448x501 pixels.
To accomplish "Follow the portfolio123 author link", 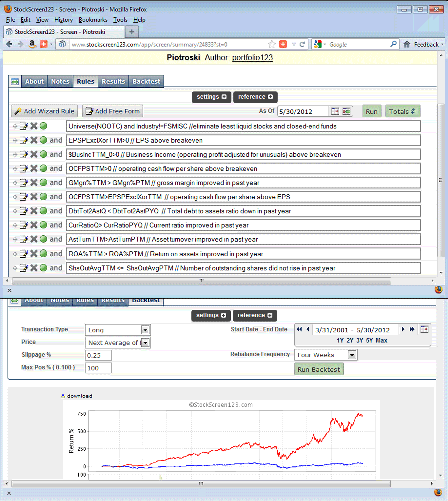I will [x=252, y=58].
